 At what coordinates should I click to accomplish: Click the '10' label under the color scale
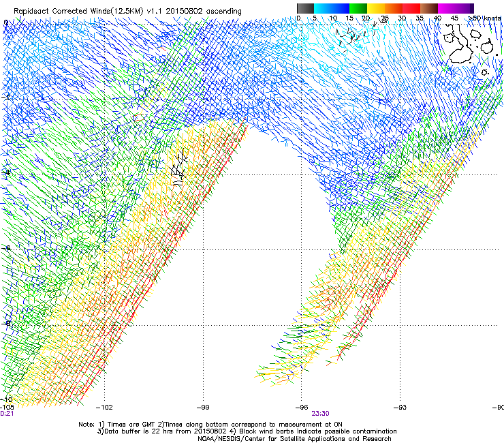click(333, 18)
